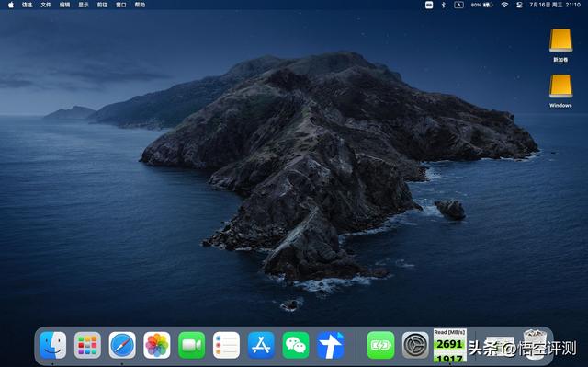This screenshot has width=588, height=367.
Task: Open the Wi-Fi status menu
Action: pyautogui.click(x=504, y=5)
